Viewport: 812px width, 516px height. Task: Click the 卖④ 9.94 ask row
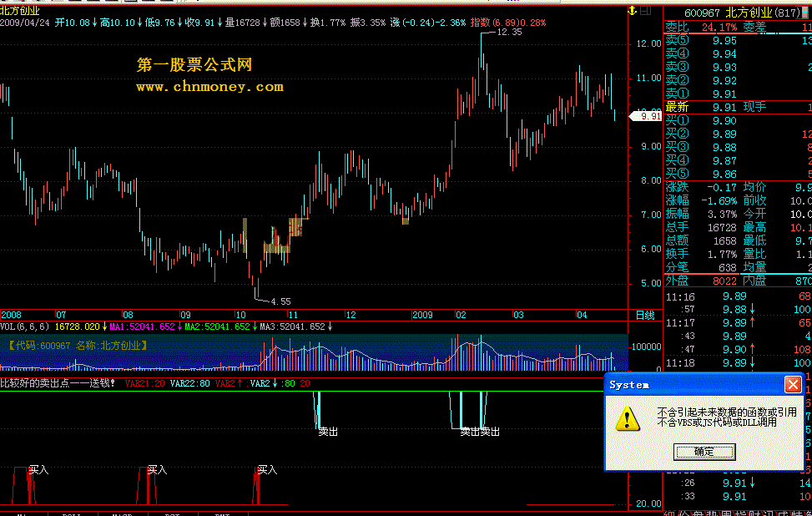[738, 54]
